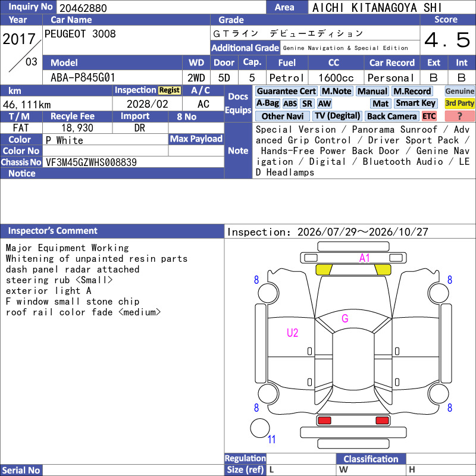Click the inquiry number 20462880
This screenshot has width=476, height=476.
tap(83, 8)
